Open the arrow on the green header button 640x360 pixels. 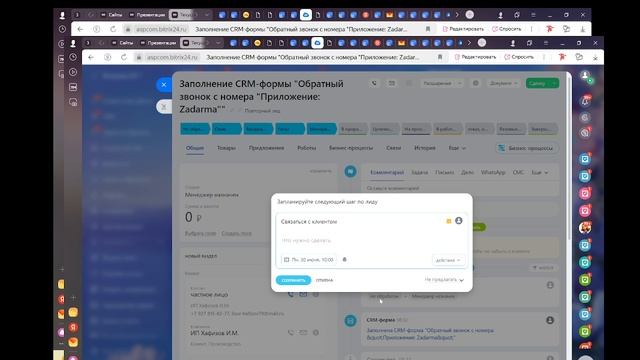(x=554, y=83)
